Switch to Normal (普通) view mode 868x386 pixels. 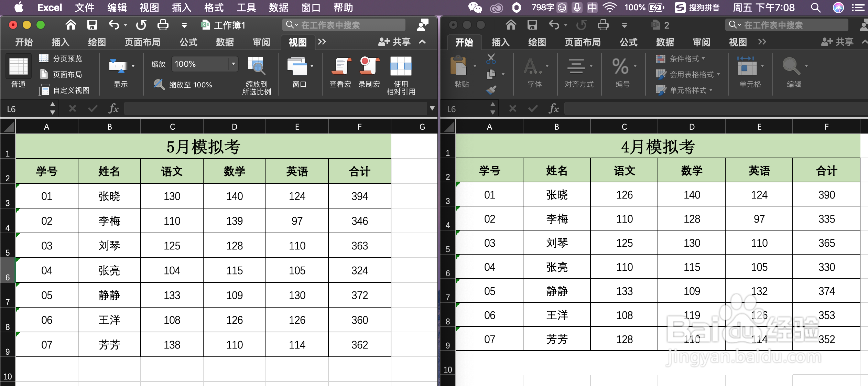point(18,67)
